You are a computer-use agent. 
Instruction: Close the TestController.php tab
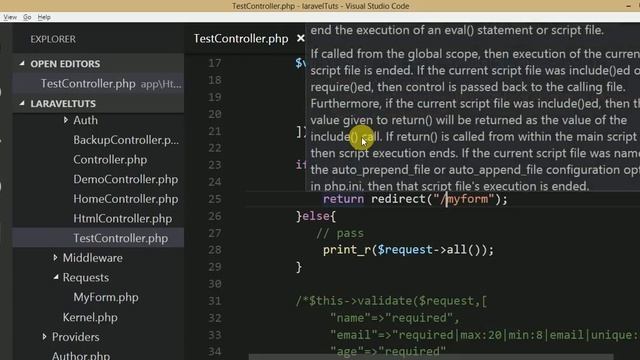pos(301,38)
